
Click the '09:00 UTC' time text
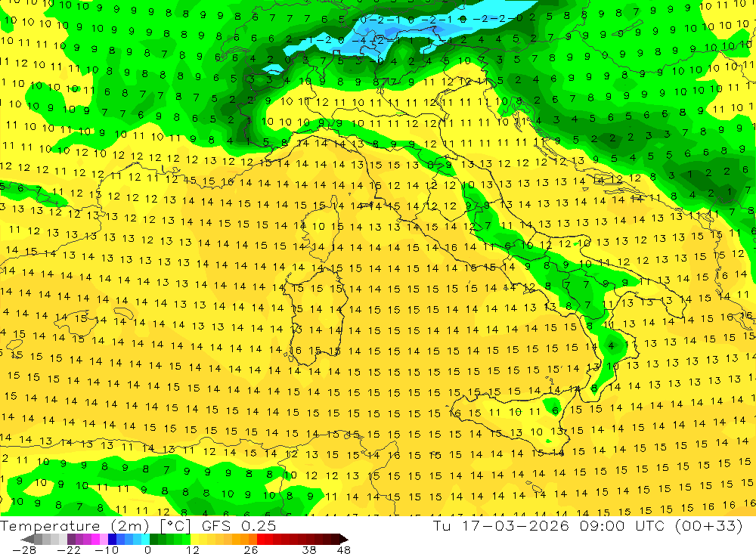pos(621,525)
